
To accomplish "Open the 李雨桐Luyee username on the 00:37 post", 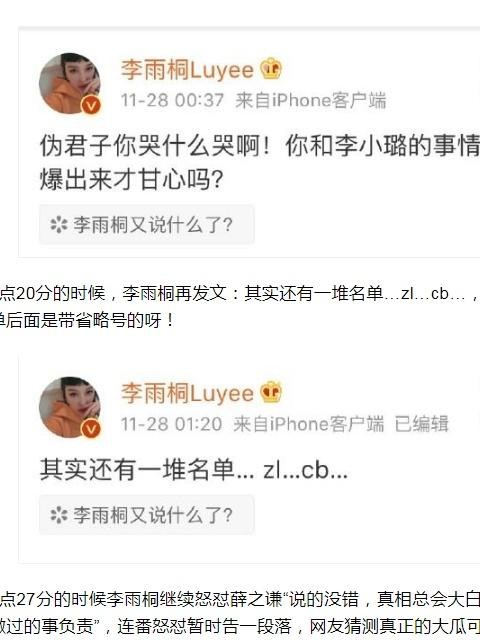I will click(187, 70).
